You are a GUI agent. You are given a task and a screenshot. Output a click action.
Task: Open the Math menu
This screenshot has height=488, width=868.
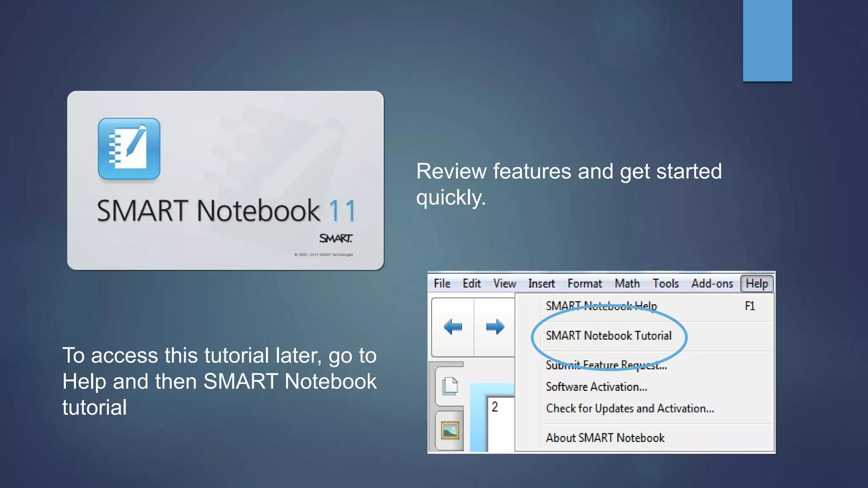coord(627,283)
